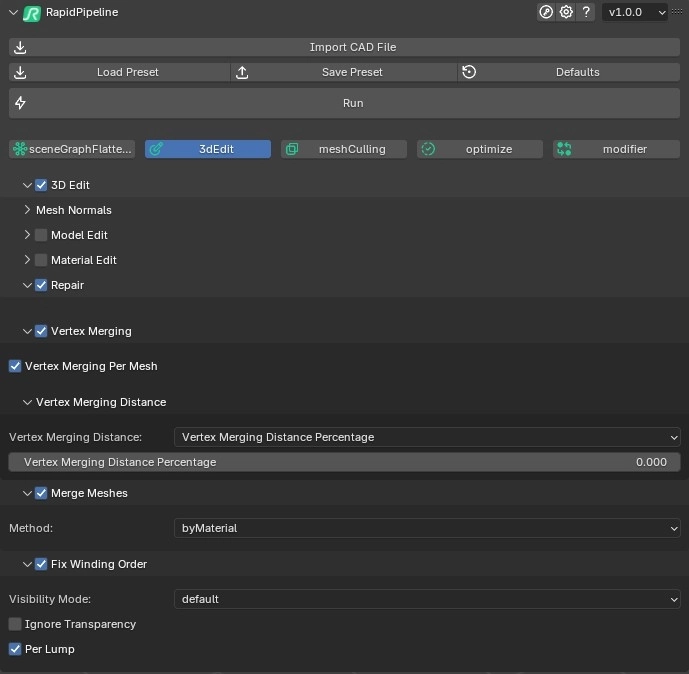The height and width of the screenshot is (674, 689).
Task: Switch to the modifier tab
Action: tap(616, 149)
